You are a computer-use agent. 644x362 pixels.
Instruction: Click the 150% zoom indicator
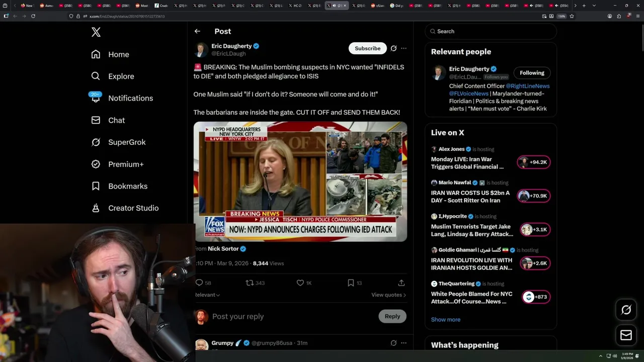tap(561, 16)
